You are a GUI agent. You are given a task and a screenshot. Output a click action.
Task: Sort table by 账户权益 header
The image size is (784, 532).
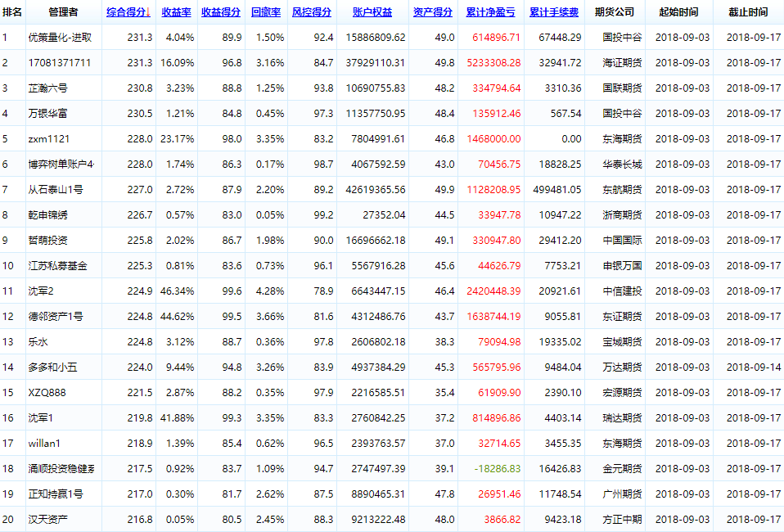pos(372,12)
